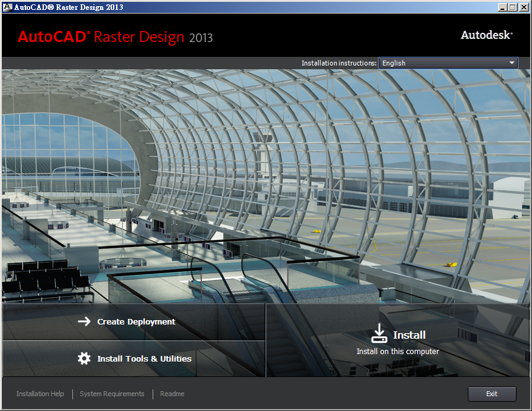Open the Installation Help link
The image size is (532, 411).
(40, 394)
